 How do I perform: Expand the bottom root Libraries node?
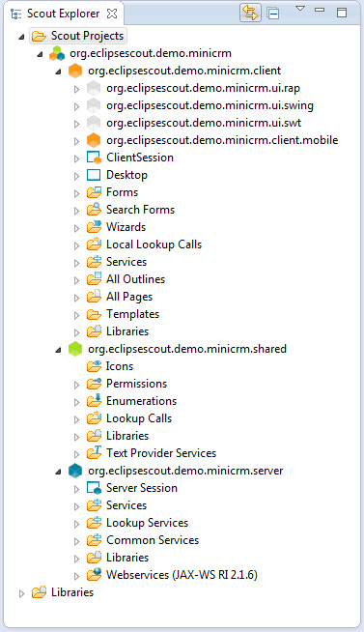click(22, 593)
